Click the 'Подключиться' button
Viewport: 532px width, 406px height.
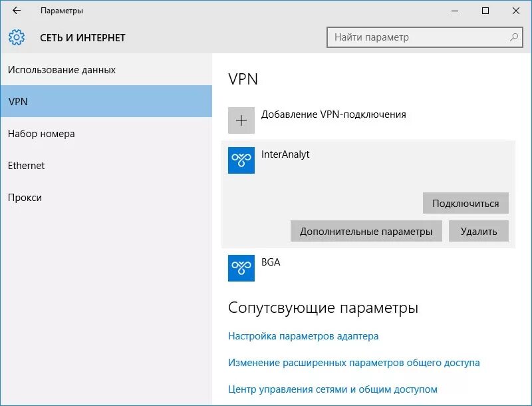click(x=465, y=203)
